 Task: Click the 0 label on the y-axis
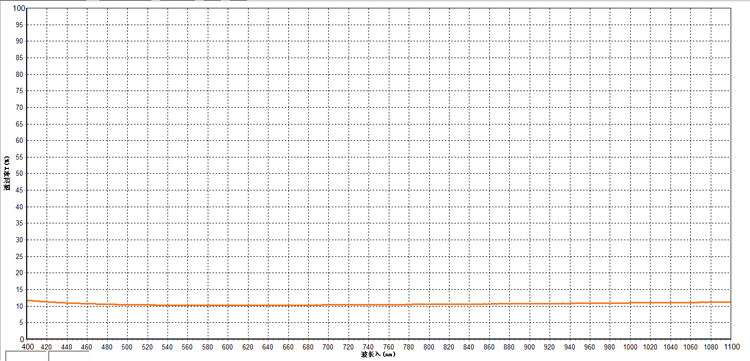coord(22,339)
